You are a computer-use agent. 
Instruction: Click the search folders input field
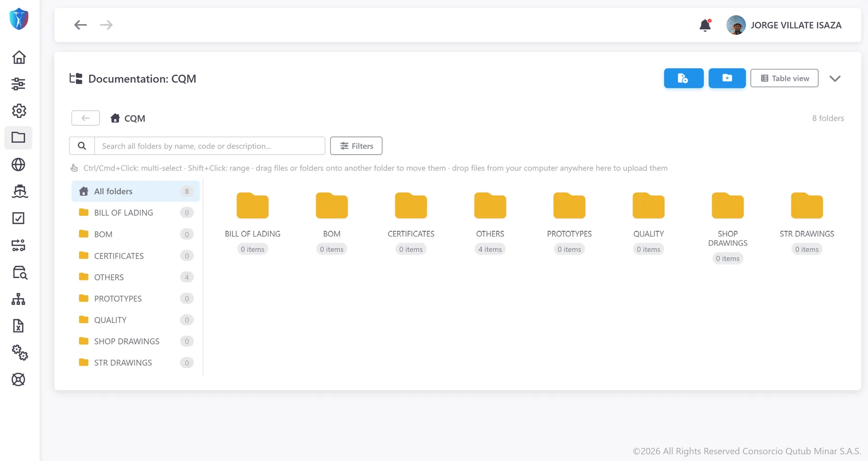[210, 146]
